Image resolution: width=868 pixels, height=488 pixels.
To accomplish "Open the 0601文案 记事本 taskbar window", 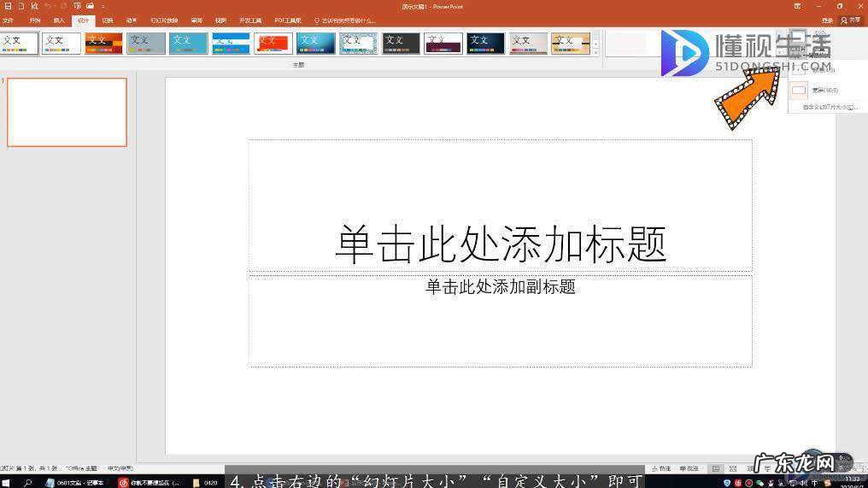I will [75, 483].
